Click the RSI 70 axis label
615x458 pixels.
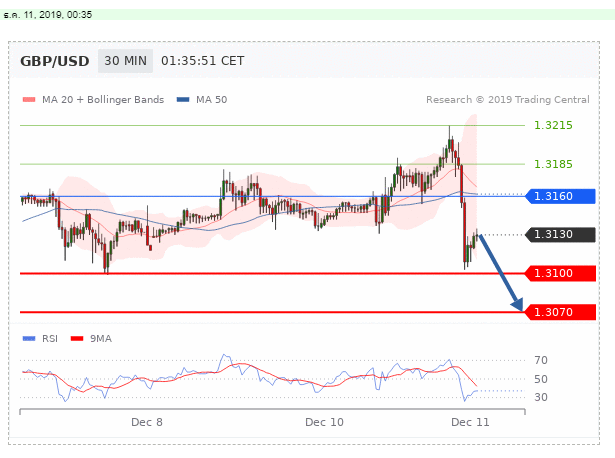541,360
